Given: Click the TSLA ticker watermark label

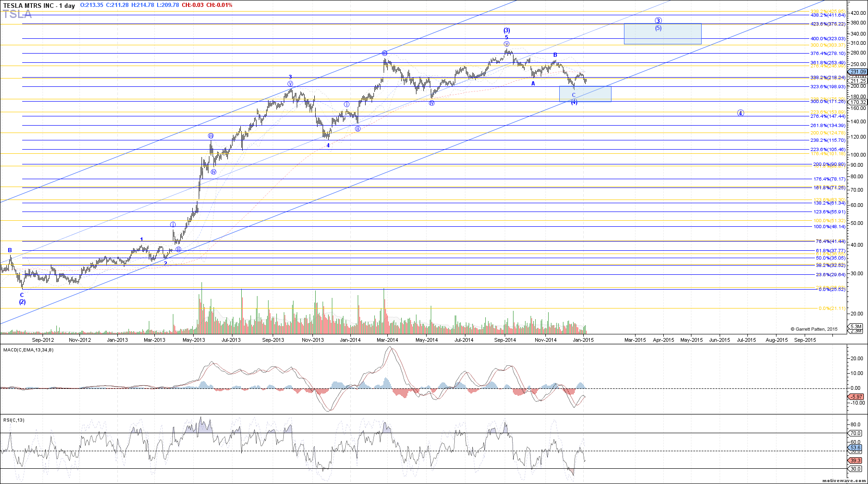Looking at the screenshot, I should tap(18, 14).
